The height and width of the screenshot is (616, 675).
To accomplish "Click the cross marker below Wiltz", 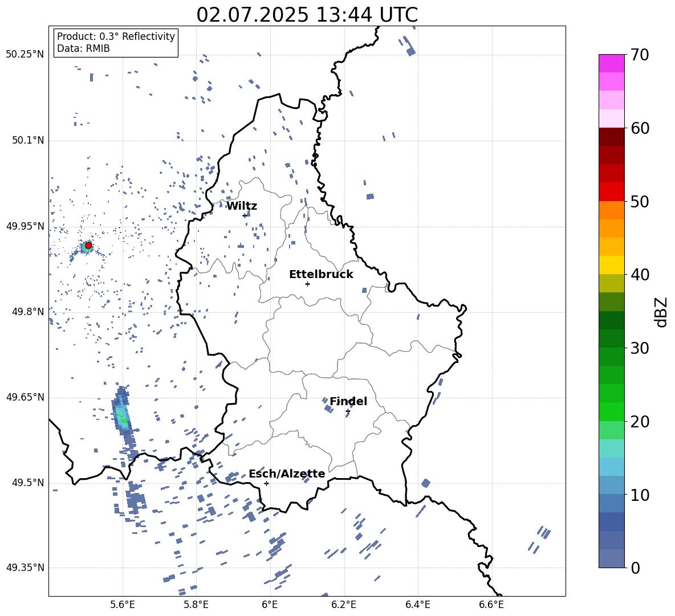I will tap(245, 215).
